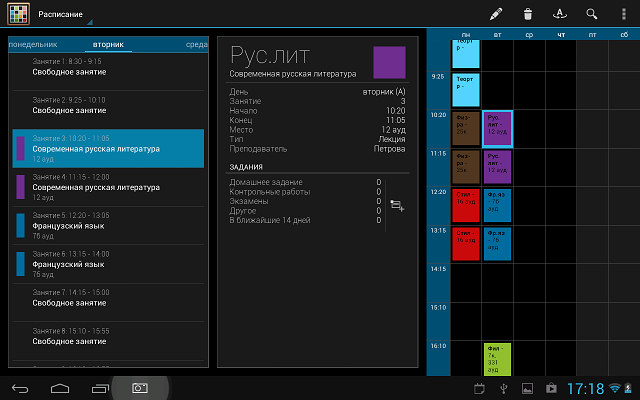Tap the shopping bag notification icon

point(551,388)
